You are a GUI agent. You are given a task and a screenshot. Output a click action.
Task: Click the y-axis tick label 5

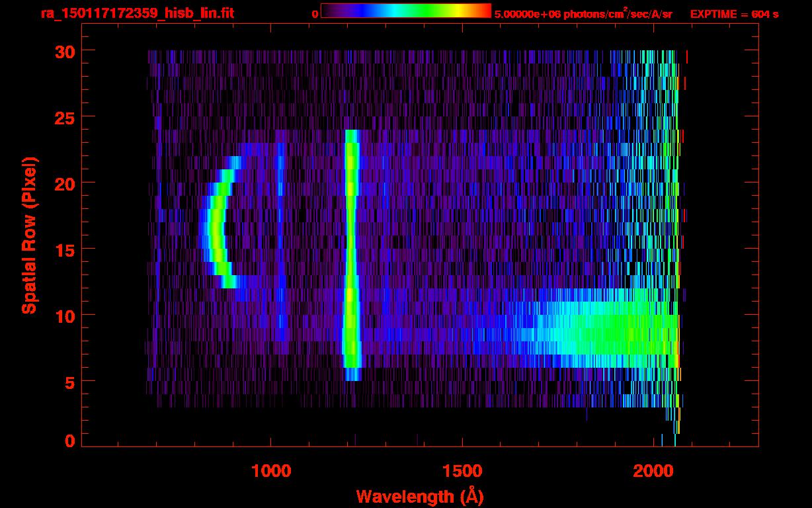pyautogui.click(x=69, y=382)
